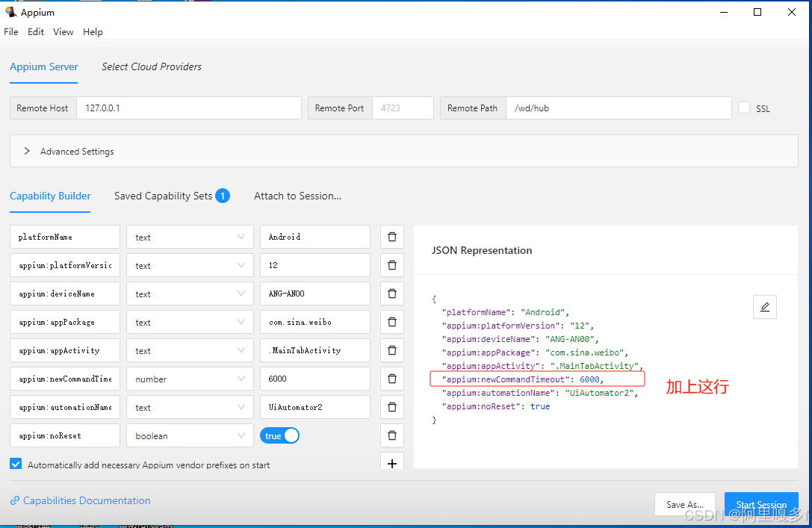Delete the platformName capability row
The width and height of the screenshot is (812, 528).
[392, 237]
